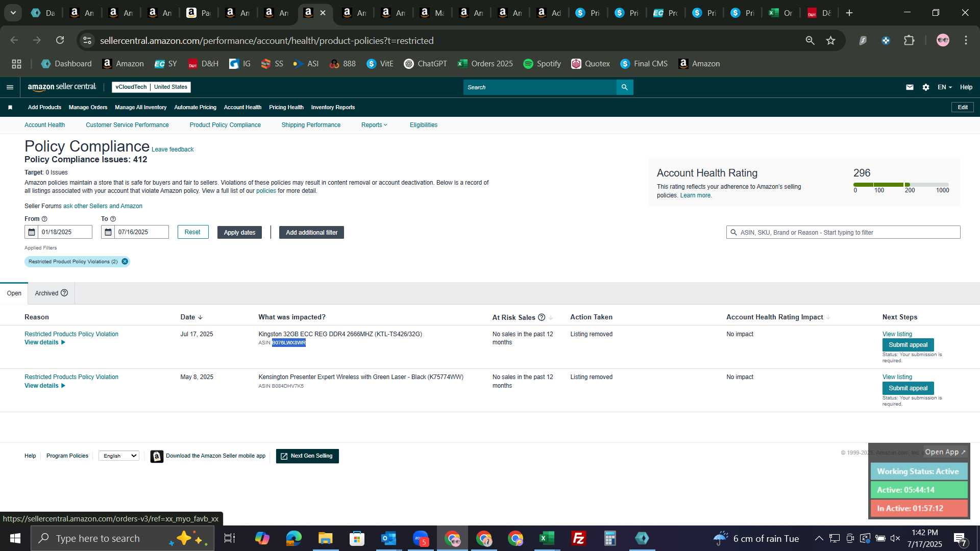The image size is (980, 551).
Task: Open the messages envelope icon
Action: click(x=910, y=87)
